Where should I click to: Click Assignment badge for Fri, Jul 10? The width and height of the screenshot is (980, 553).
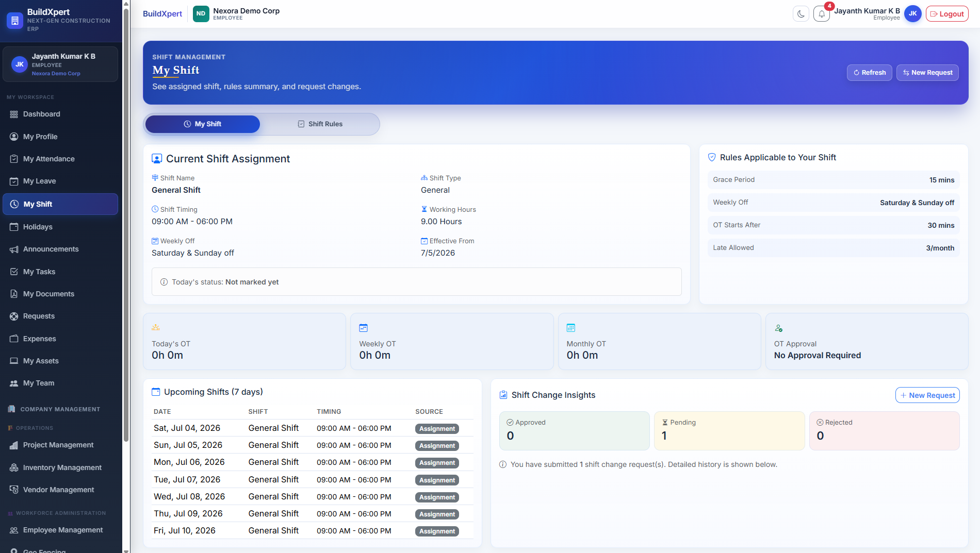tap(437, 531)
